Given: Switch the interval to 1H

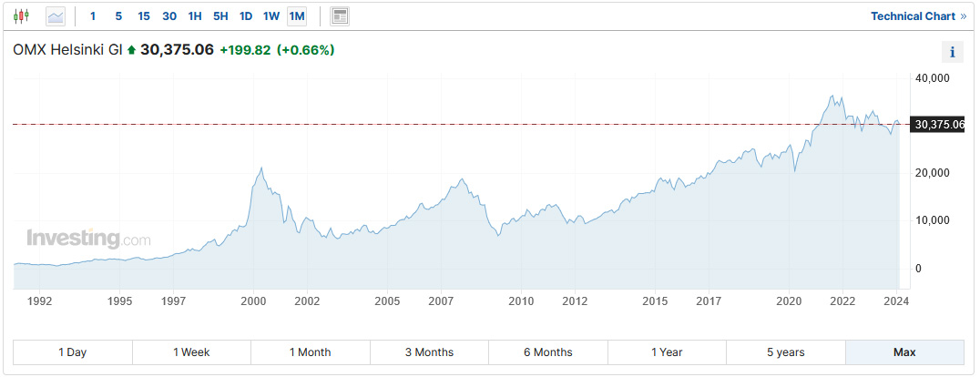Looking at the screenshot, I should pos(195,16).
